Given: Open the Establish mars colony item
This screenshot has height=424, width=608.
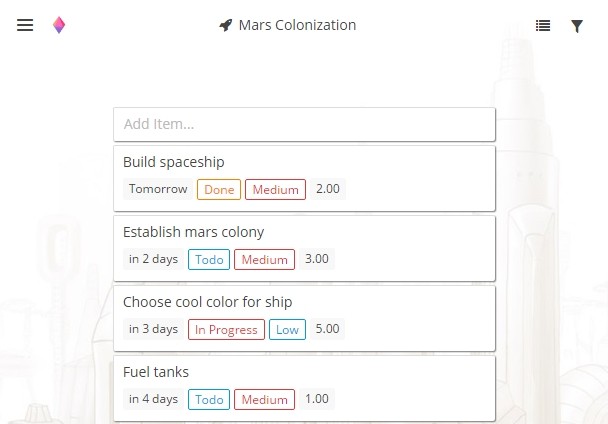Looking at the screenshot, I should coord(194,232).
